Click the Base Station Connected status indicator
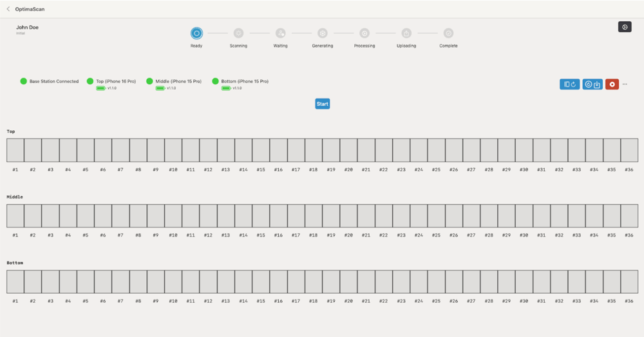 point(50,81)
